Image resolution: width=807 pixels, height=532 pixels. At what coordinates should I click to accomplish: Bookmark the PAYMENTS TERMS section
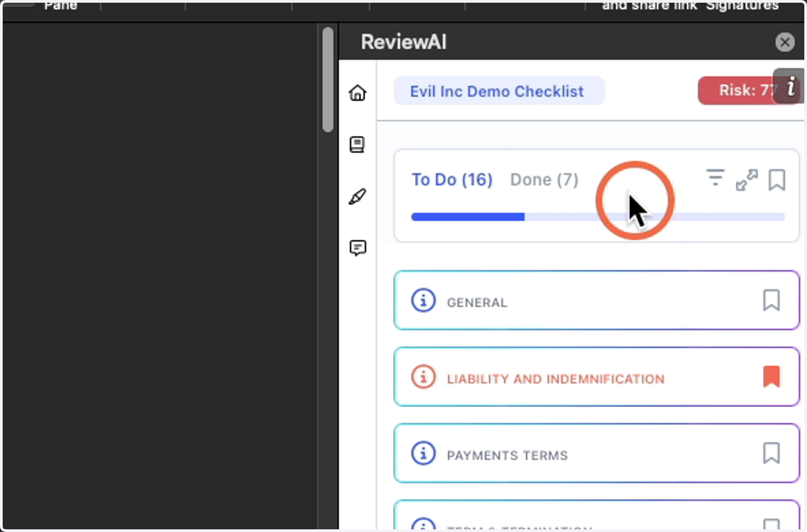(771, 453)
